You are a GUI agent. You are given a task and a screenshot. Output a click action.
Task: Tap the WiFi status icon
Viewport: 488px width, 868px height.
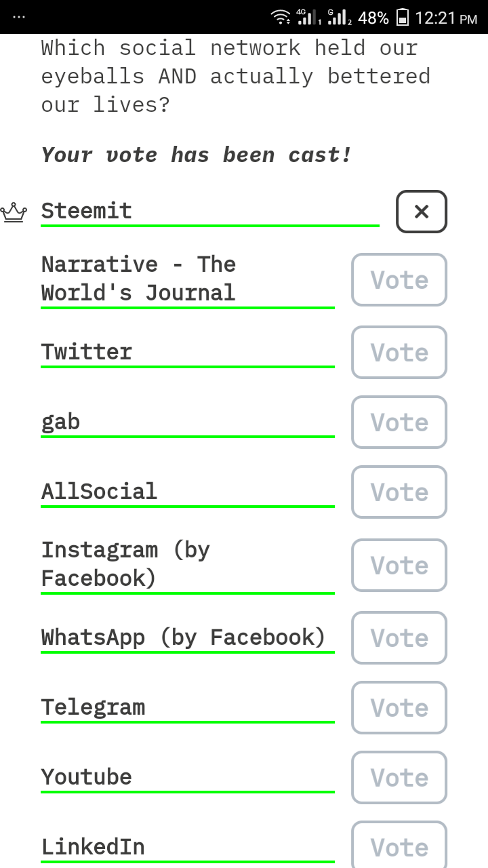280,17
